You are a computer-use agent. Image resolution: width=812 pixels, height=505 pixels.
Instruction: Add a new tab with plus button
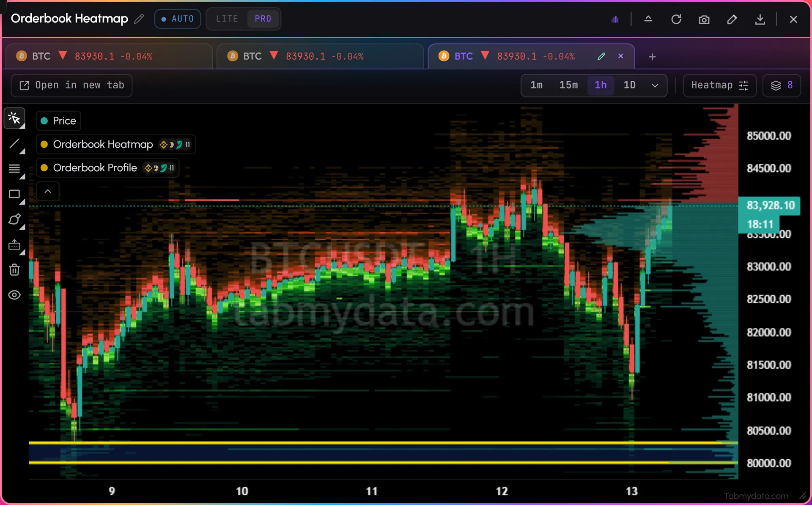tap(652, 57)
